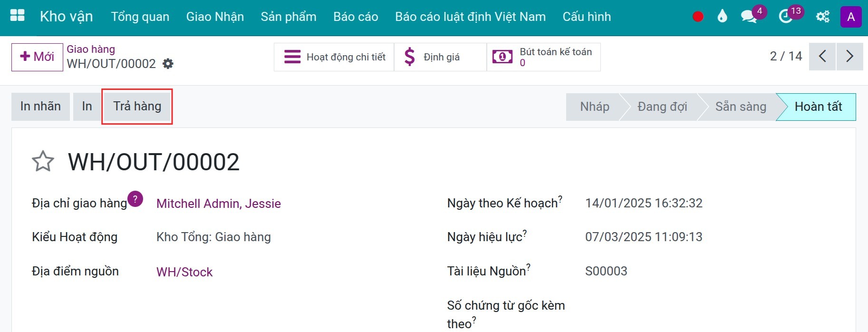Click the In print button
Viewport: 868px width, 332px height.
[x=87, y=106]
